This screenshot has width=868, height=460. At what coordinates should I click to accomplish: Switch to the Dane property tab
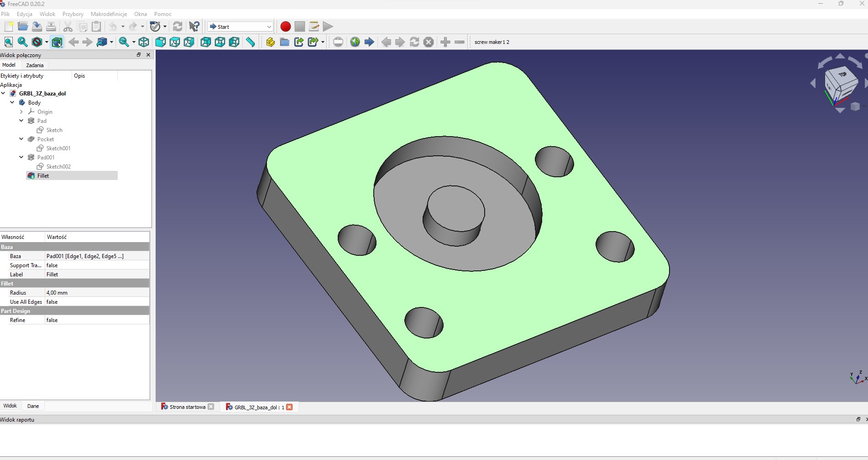[x=33, y=406]
